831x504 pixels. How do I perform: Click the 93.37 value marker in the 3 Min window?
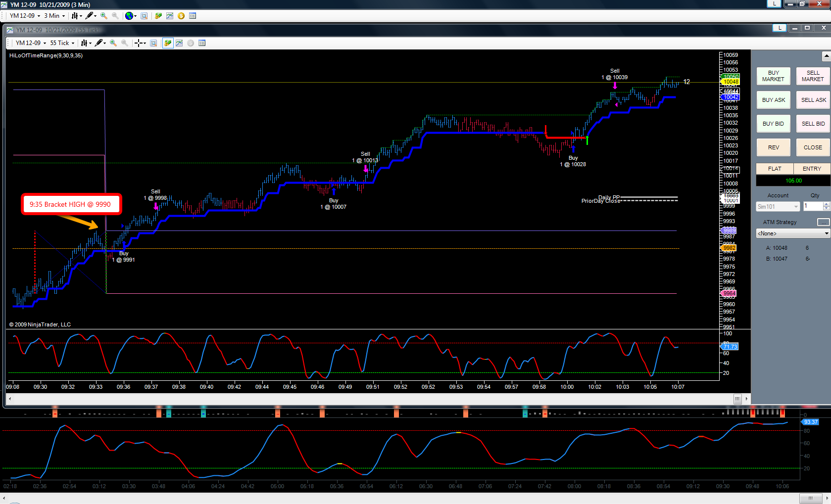pyautogui.click(x=810, y=422)
